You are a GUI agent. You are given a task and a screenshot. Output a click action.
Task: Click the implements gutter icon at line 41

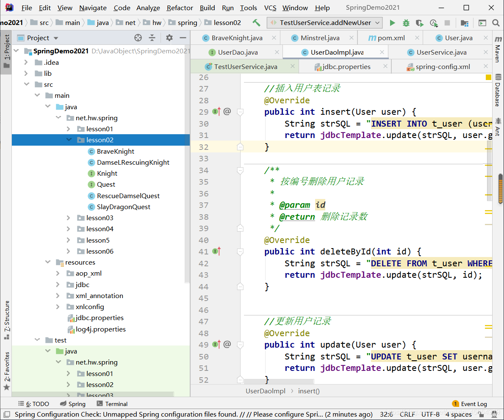(217, 251)
